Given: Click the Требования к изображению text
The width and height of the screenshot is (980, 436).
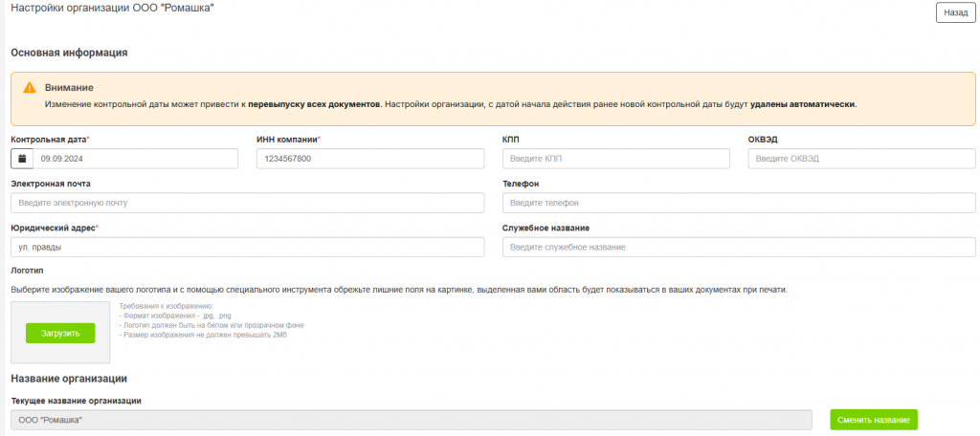Looking at the screenshot, I should point(167,306).
